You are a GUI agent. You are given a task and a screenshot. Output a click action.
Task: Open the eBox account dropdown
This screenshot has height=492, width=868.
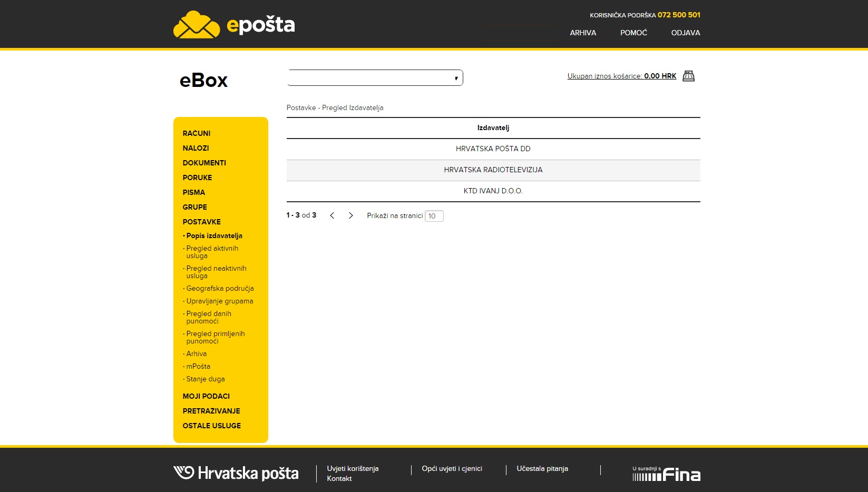(x=375, y=78)
